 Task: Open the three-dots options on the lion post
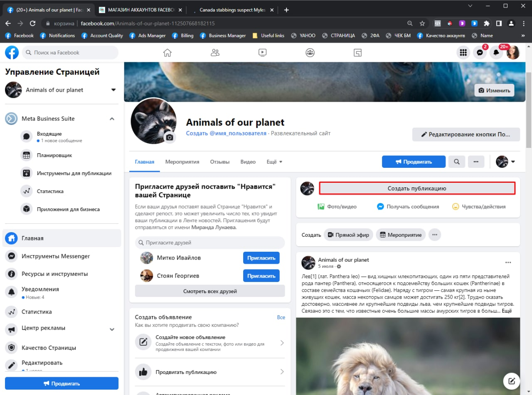(508, 263)
